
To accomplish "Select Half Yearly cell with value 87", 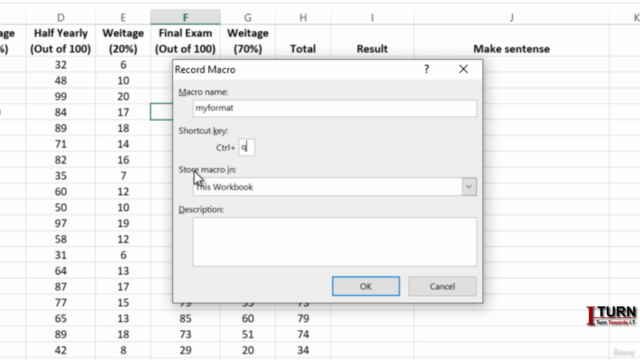I will (60, 287).
